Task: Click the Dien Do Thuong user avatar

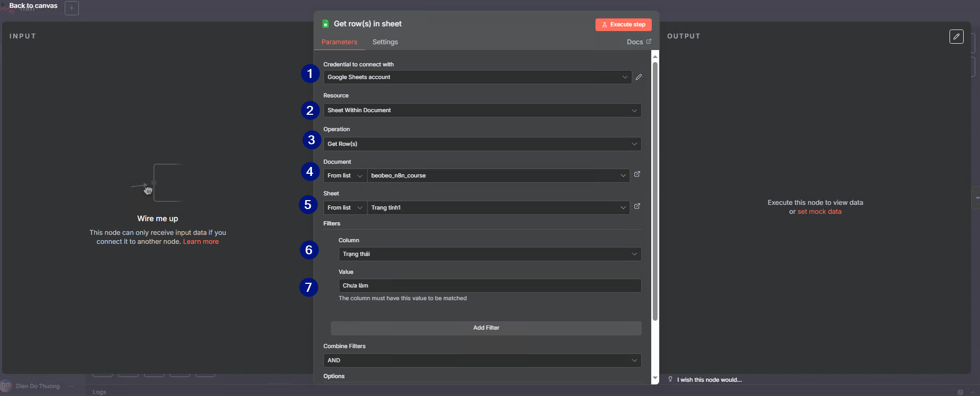Action: pos(6,385)
